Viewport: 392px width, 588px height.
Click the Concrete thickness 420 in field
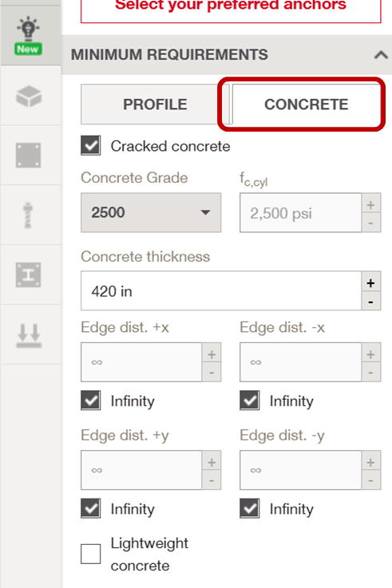[221, 291]
